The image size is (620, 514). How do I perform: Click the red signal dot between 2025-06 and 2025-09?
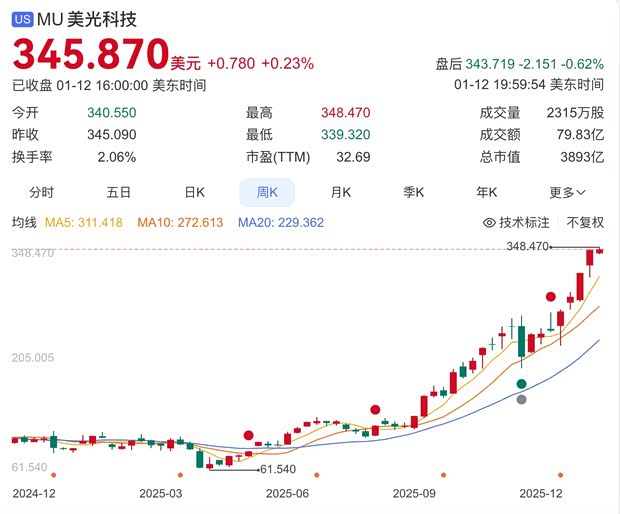(375, 409)
